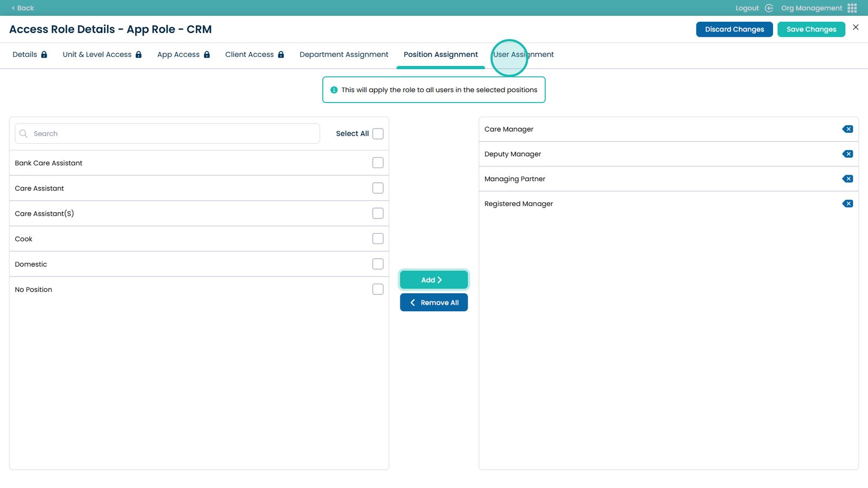This screenshot has width=868, height=488.
Task: Click the info icon in the notice banner
Action: (334, 90)
